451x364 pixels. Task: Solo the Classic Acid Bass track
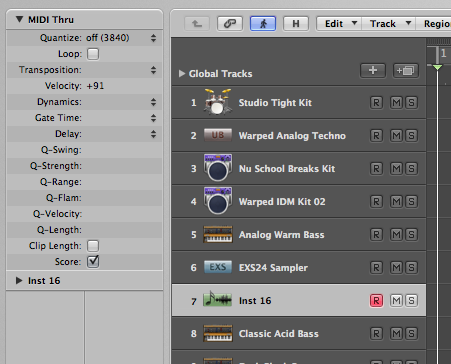[412, 334]
